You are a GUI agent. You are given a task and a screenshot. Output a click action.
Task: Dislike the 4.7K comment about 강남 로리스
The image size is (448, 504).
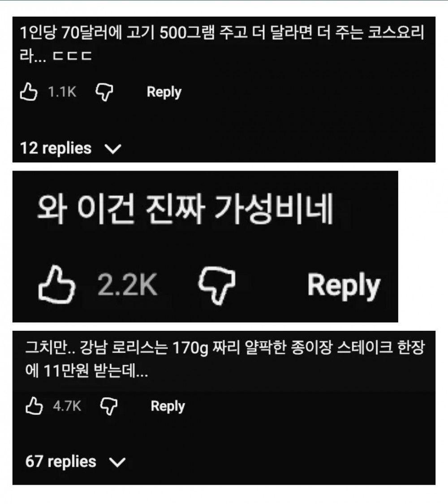point(109,406)
